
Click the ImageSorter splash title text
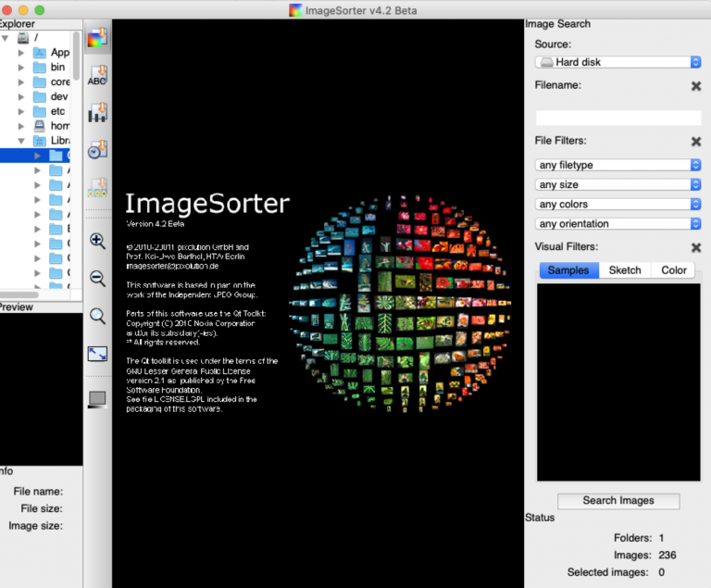(x=207, y=204)
